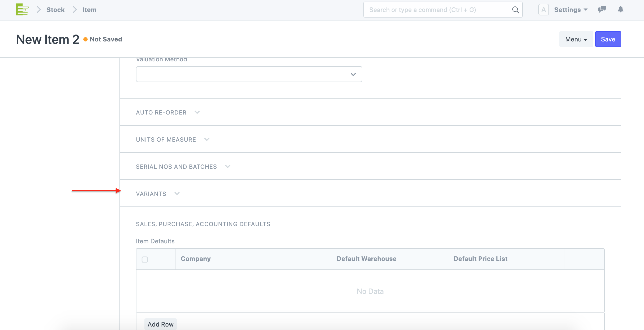Open the Valuation Method dropdown
644x330 pixels.
[249, 74]
